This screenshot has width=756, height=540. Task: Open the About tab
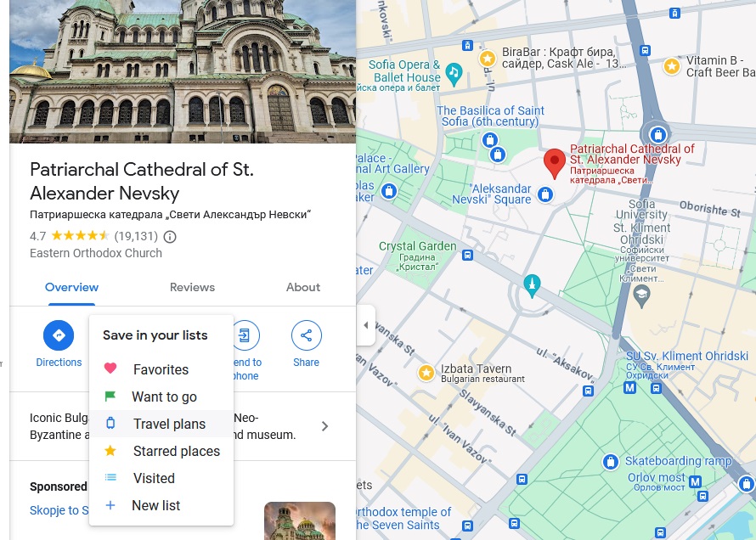[x=302, y=287]
